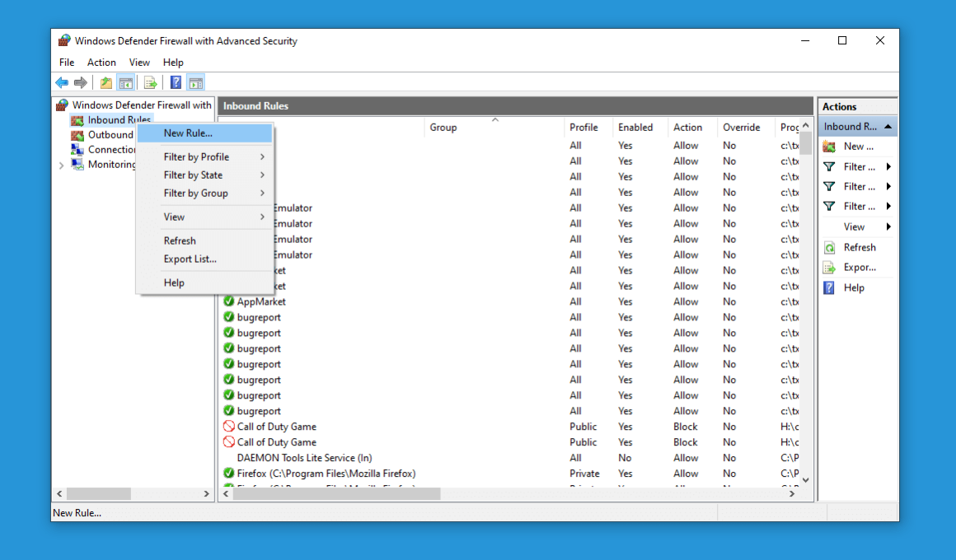Open the Help menu in the menu bar
Screen dimensions: 956x560
[173, 62]
